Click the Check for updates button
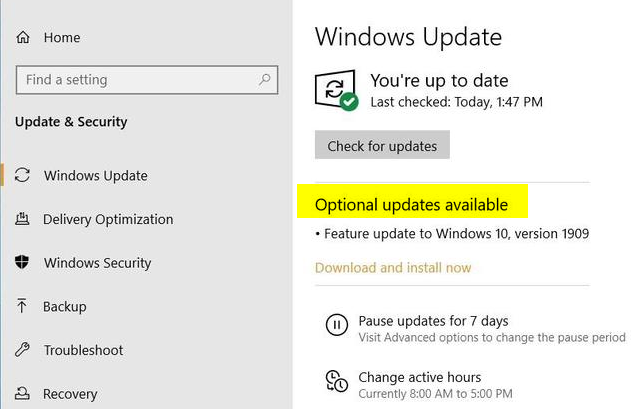This screenshot has width=643, height=409. (x=382, y=145)
